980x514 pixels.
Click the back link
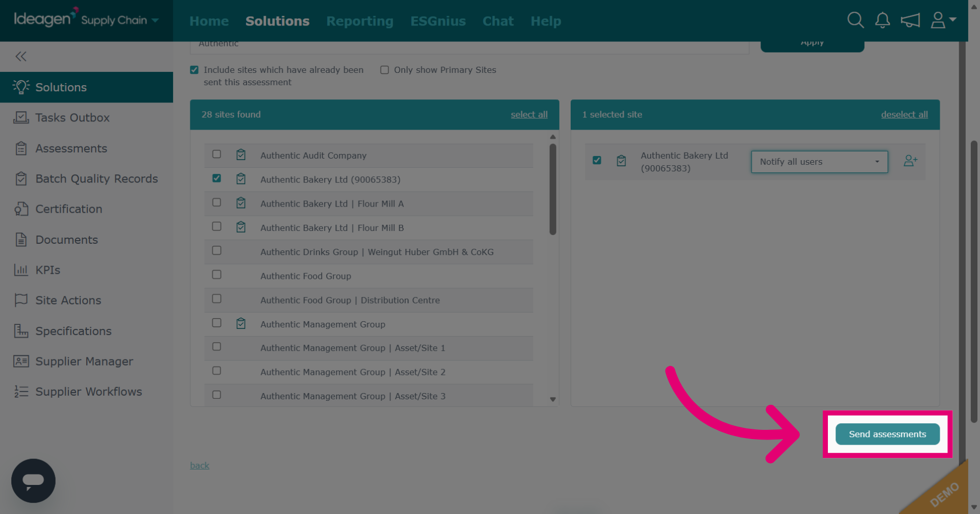(x=200, y=466)
